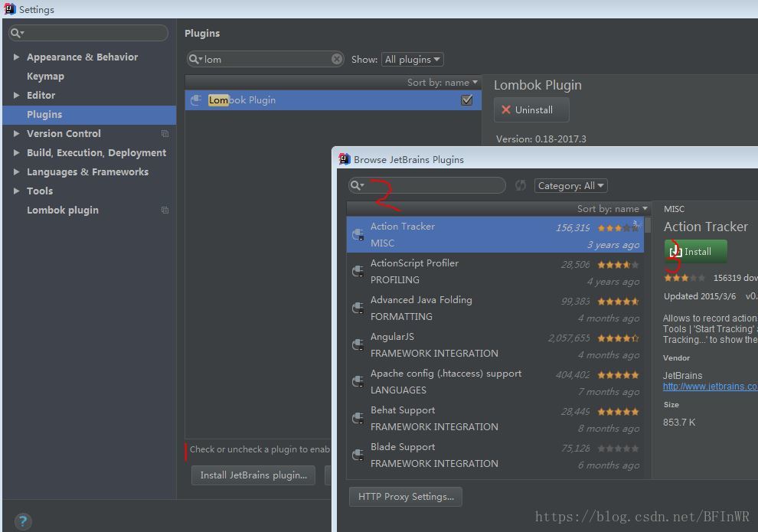Select the highlighted Lombok Plugin row
Viewport: 758px width, 532px height.
(333, 100)
